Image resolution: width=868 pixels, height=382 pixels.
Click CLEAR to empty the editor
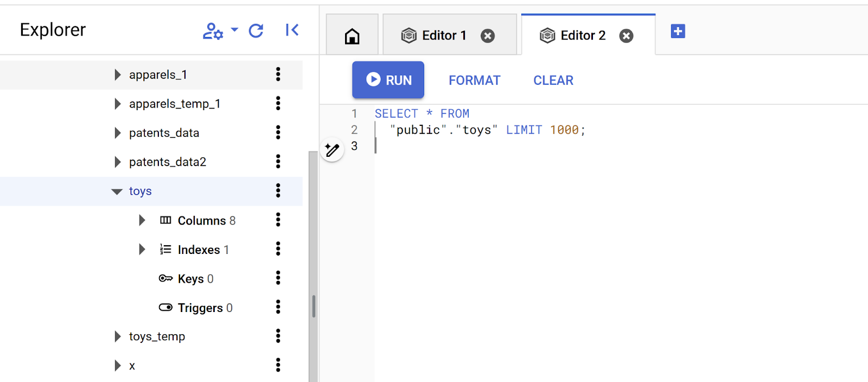(553, 80)
